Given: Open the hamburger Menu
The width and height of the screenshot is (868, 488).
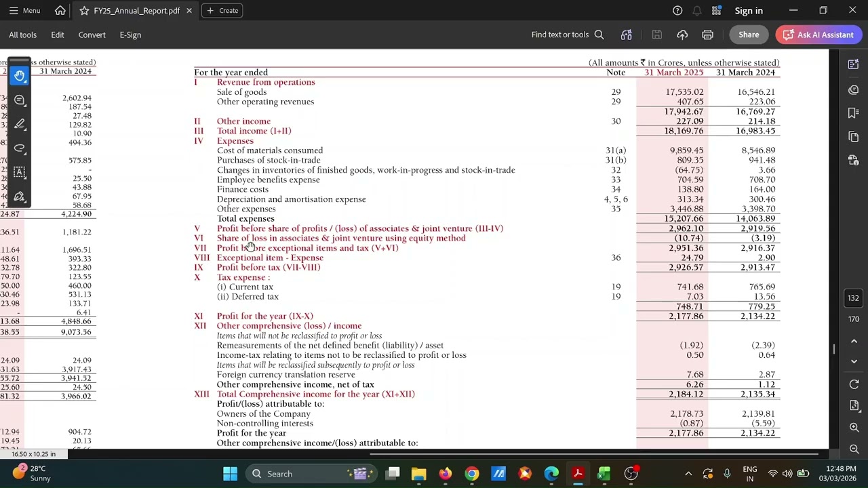Looking at the screenshot, I should [x=24, y=11].
